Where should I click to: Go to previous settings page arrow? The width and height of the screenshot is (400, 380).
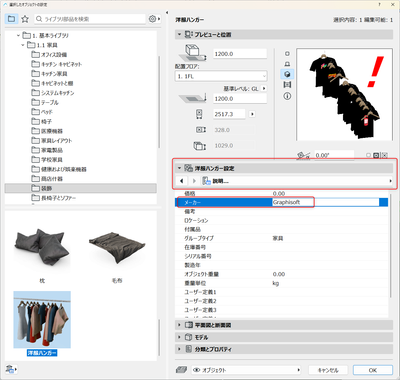pyautogui.click(x=182, y=181)
